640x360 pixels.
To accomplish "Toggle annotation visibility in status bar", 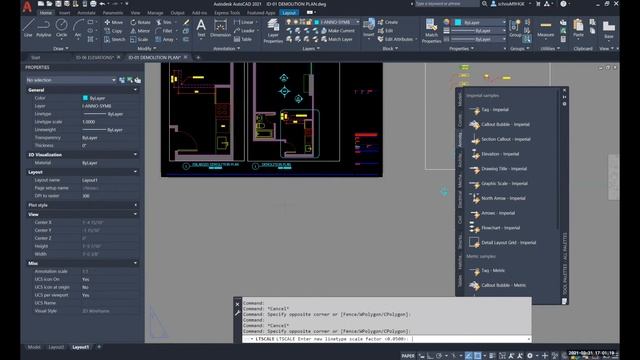I will [x=511, y=356].
